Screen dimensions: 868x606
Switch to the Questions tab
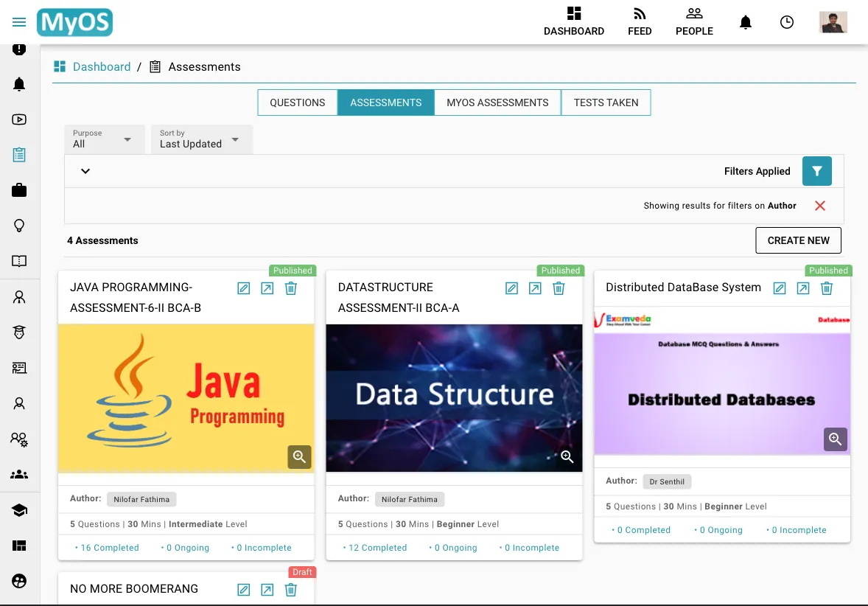[297, 102]
